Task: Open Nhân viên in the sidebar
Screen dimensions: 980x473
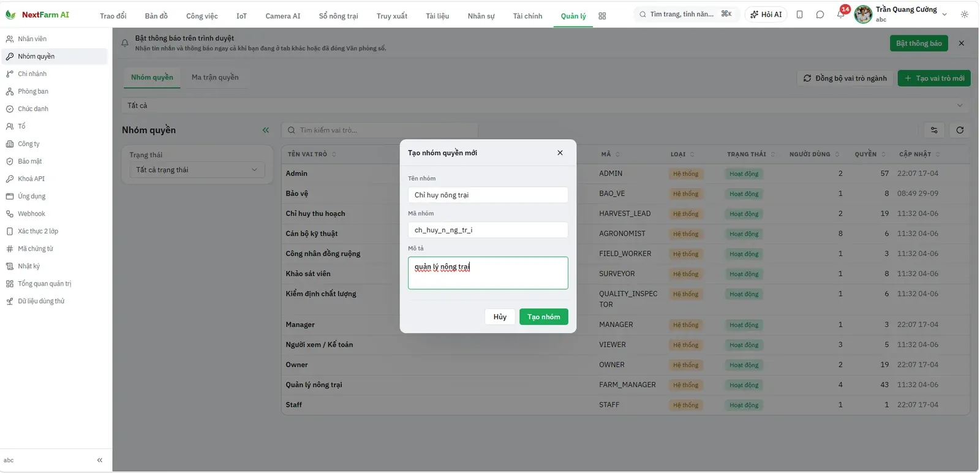Action: 55,39
